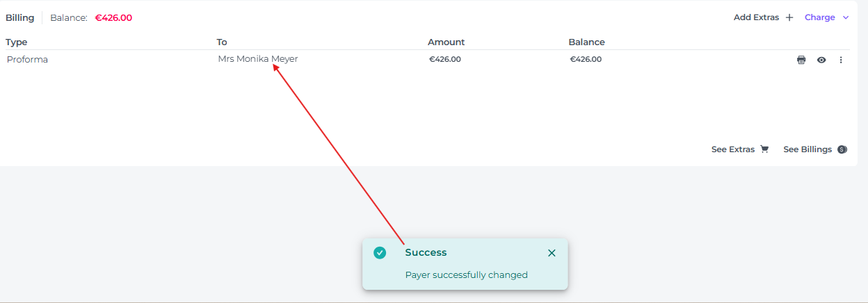Click the Amount column header
Viewport: 868px width, 303px height.
[x=446, y=42]
